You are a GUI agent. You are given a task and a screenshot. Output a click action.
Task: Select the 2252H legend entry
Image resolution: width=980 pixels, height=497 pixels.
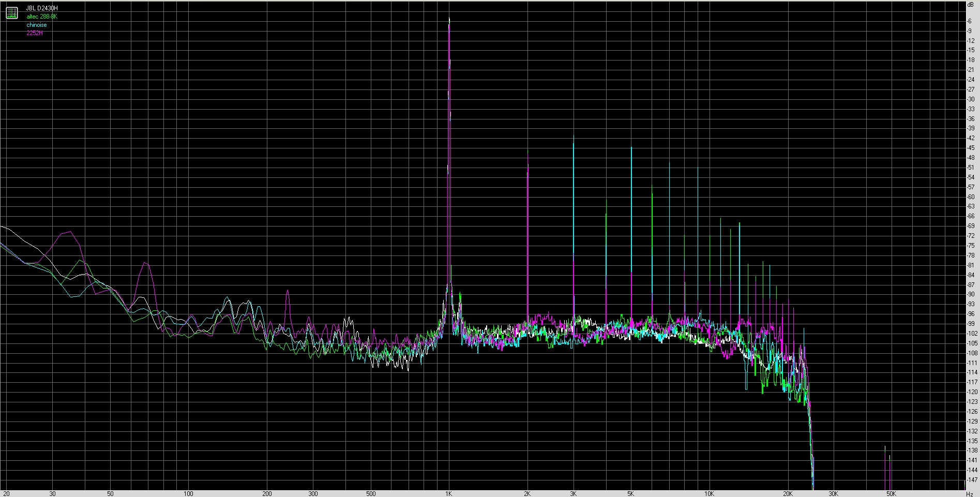(35, 33)
